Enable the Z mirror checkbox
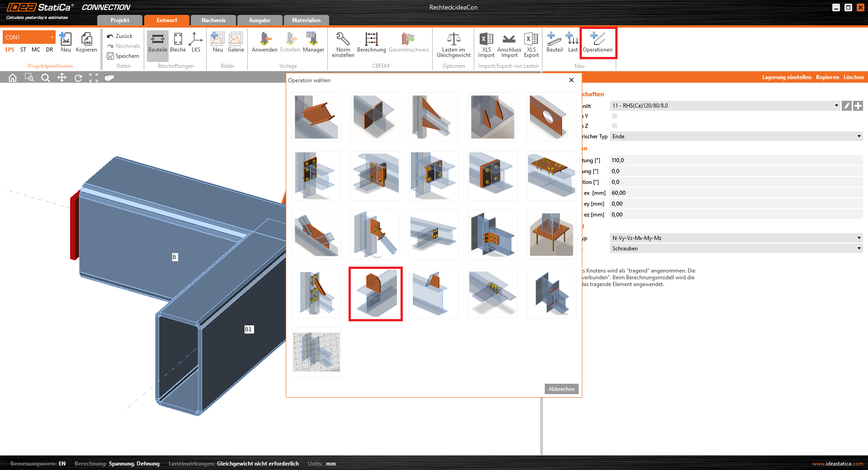The height and width of the screenshot is (470, 868). [x=614, y=126]
